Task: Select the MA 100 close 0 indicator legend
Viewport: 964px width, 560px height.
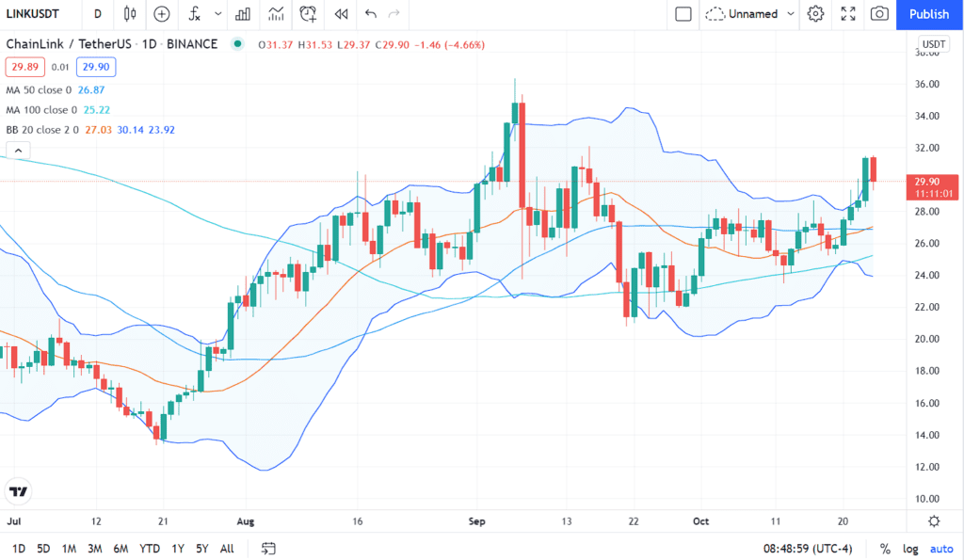Action: [x=41, y=110]
